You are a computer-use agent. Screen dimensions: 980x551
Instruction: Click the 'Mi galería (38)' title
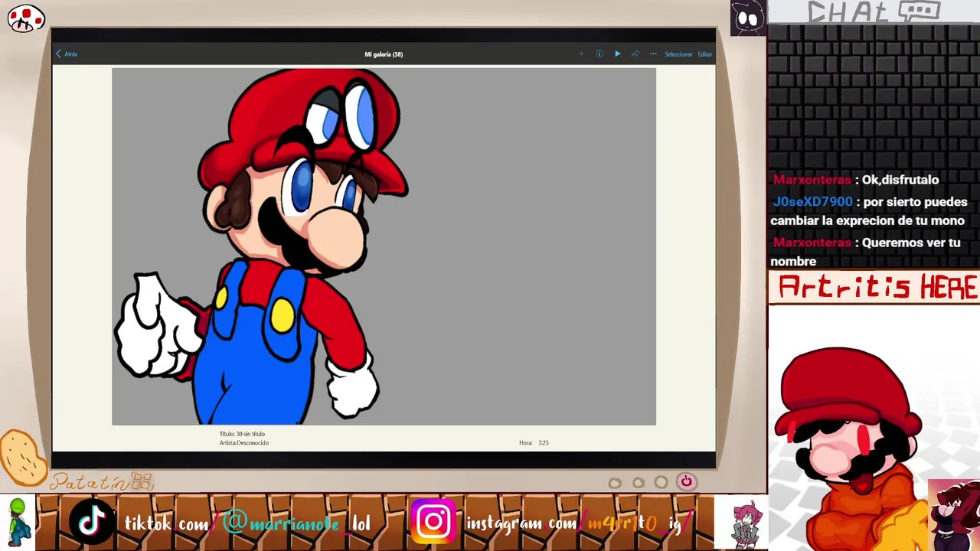tap(384, 54)
